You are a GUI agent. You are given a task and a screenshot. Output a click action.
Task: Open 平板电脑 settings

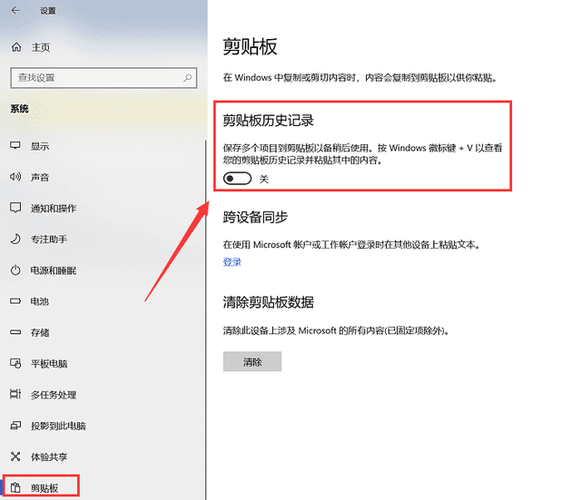click(49, 364)
